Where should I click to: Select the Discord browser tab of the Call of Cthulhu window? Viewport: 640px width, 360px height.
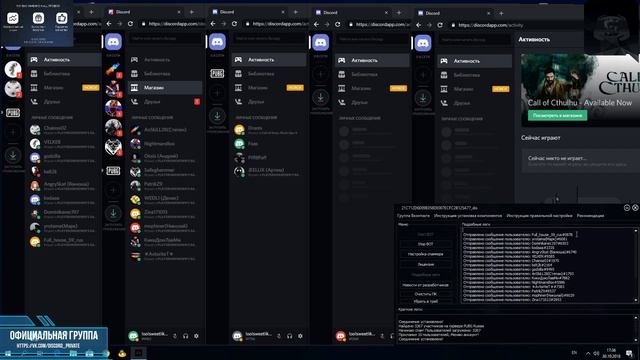pyautogui.click(x=453, y=13)
